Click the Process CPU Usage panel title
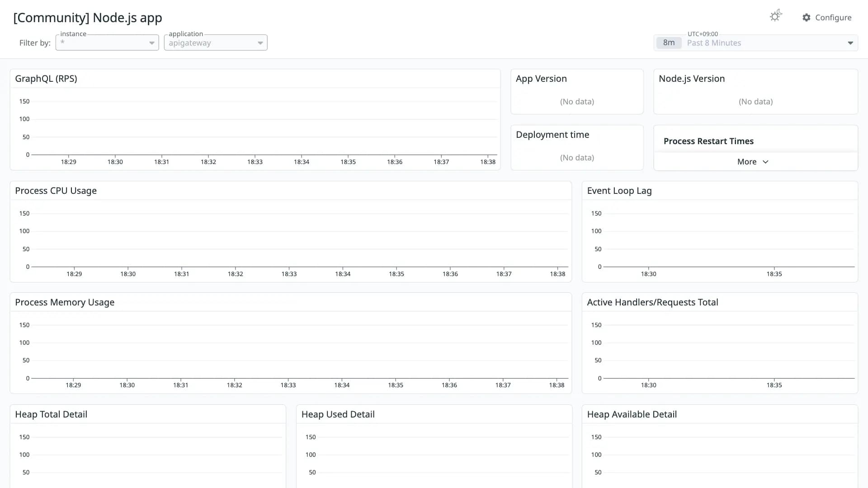This screenshot has width=868, height=488. click(56, 191)
